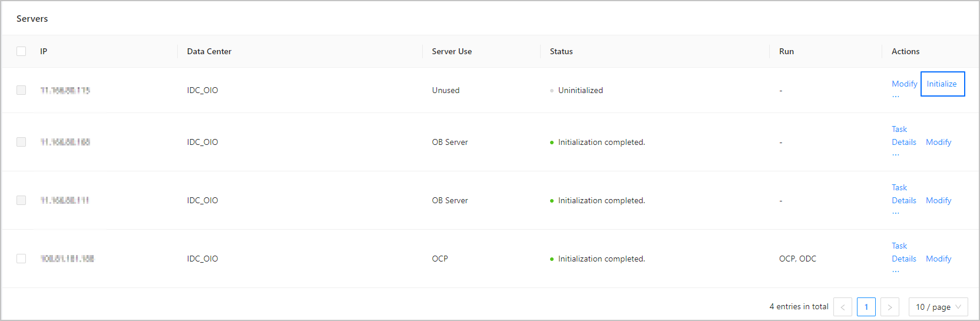
Task: Click the Data Center column header
Action: 209,51
